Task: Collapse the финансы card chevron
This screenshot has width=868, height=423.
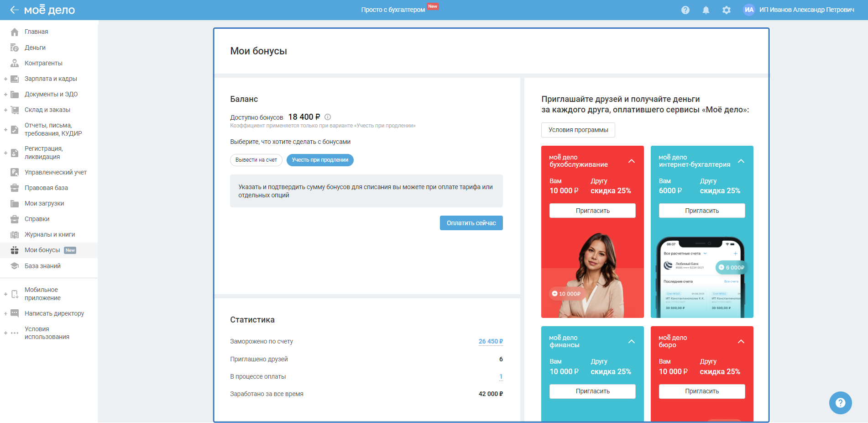Action: pos(632,341)
